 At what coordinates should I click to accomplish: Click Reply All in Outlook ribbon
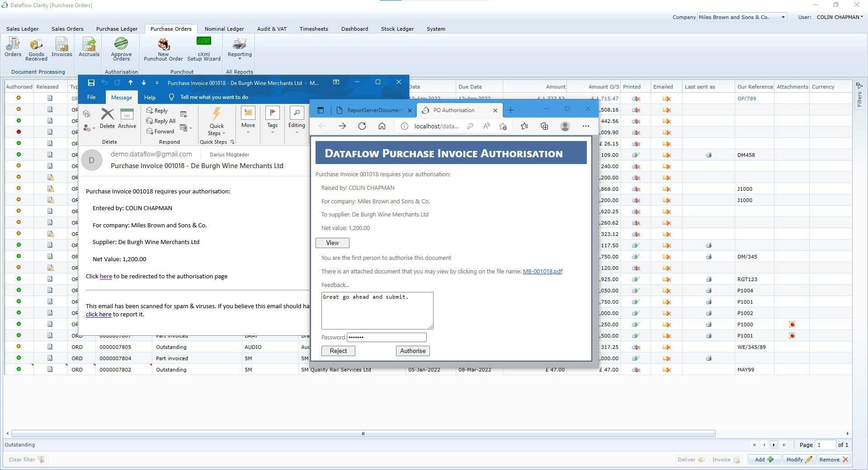[x=161, y=121]
